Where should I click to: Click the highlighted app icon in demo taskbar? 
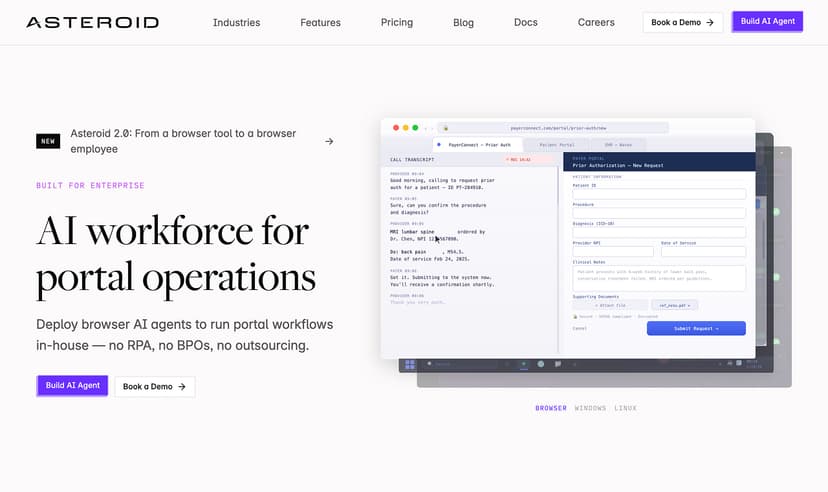(524, 364)
